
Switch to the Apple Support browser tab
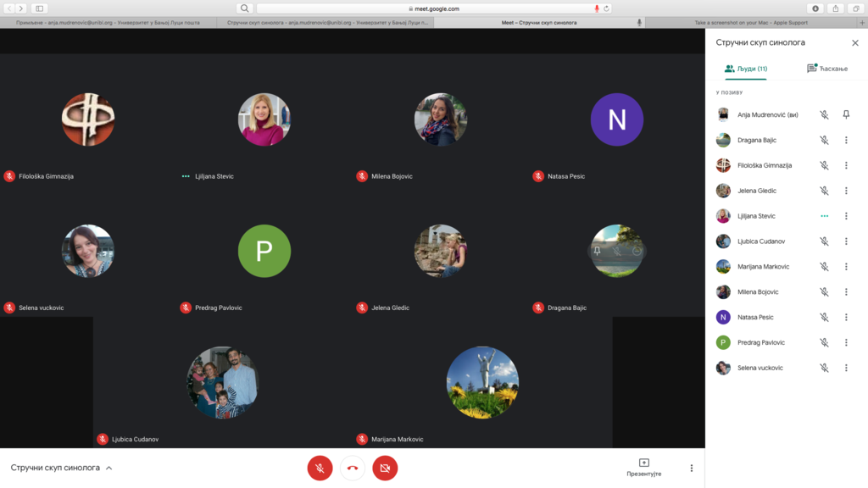click(x=750, y=23)
